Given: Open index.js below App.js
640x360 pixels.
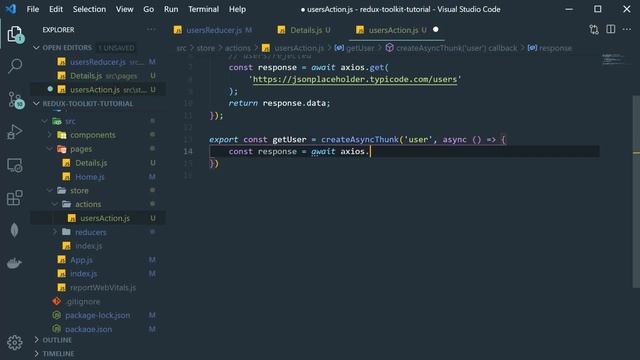Looking at the screenshot, I should pyautogui.click(x=98, y=273).
